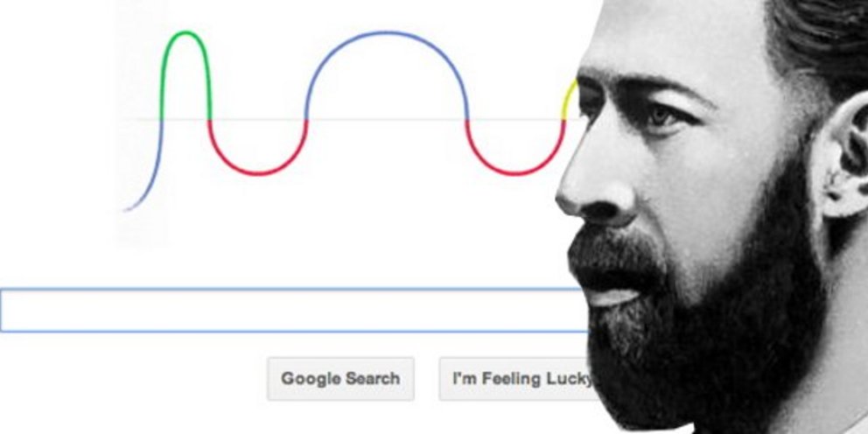Click the Google Search button
The width and height of the screenshot is (868, 434).
(x=340, y=379)
